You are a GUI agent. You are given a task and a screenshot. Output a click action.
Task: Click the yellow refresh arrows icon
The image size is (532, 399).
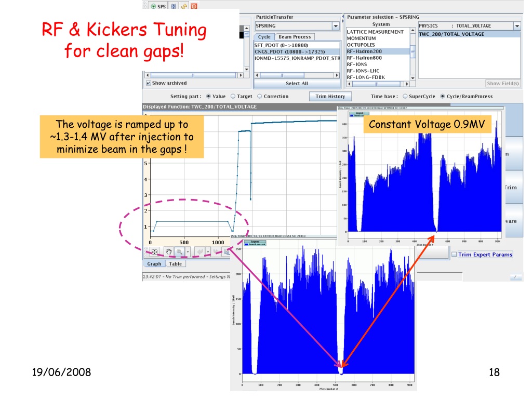[184, 6]
